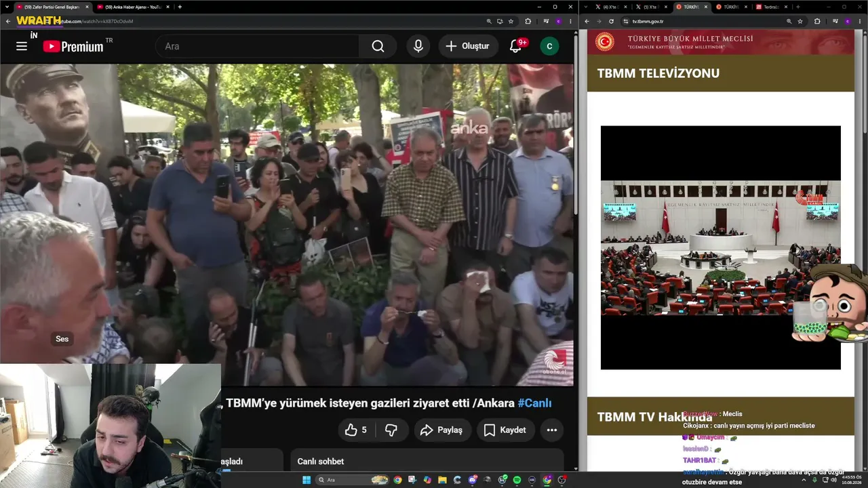Go to YouTube Premium home via logo
The width and height of the screenshot is (868, 488).
tap(73, 46)
